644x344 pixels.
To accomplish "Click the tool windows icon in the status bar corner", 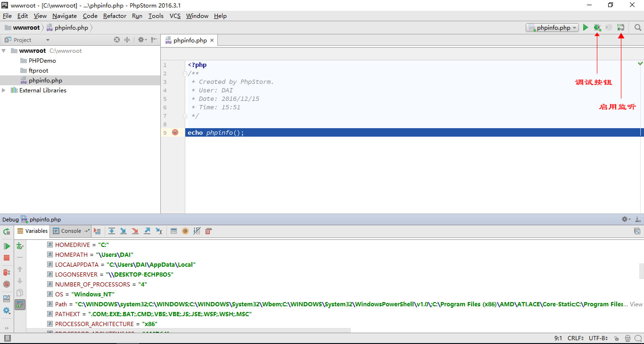I will pos(7,338).
